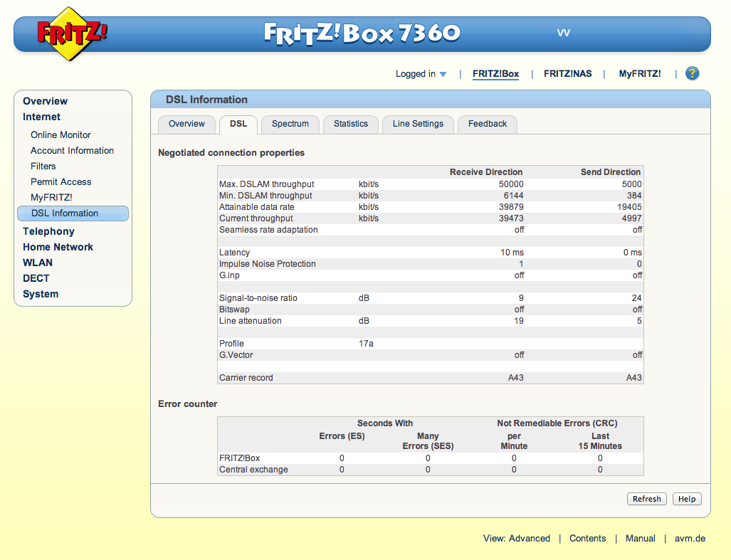Select the Line Settings tab
This screenshot has width=731, height=560.
(x=418, y=124)
